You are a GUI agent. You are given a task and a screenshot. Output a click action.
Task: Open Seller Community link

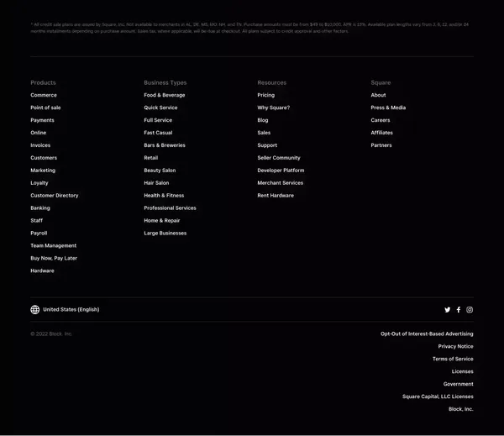point(279,158)
